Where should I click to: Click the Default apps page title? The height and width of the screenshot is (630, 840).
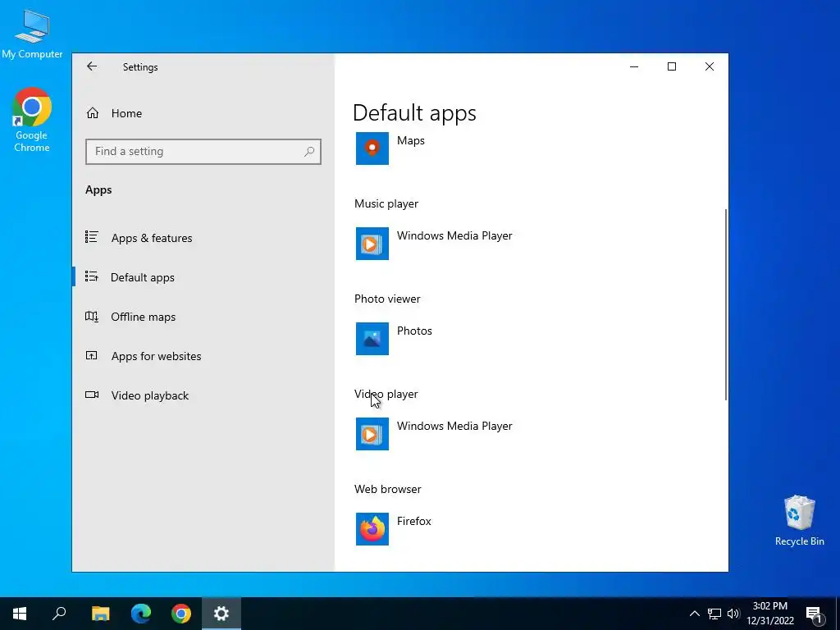414,113
